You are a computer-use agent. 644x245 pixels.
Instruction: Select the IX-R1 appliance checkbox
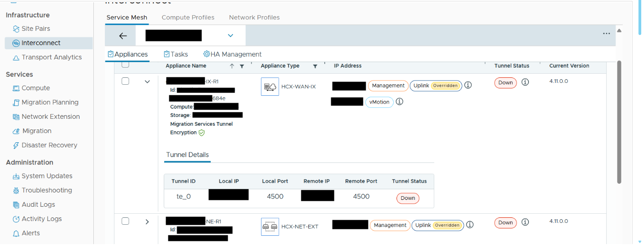point(125,82)
